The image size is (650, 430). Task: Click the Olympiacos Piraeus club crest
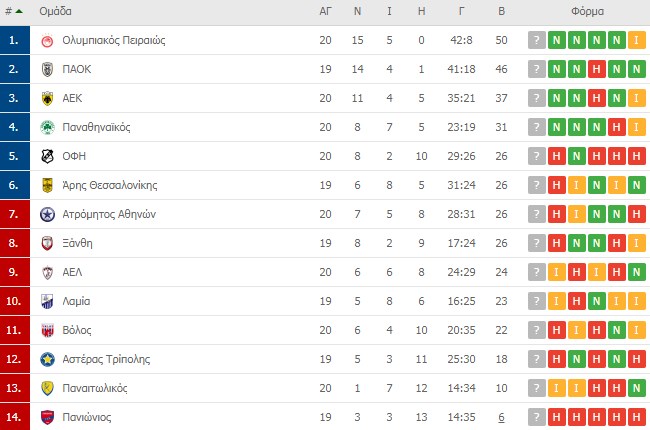click(47, 41)
